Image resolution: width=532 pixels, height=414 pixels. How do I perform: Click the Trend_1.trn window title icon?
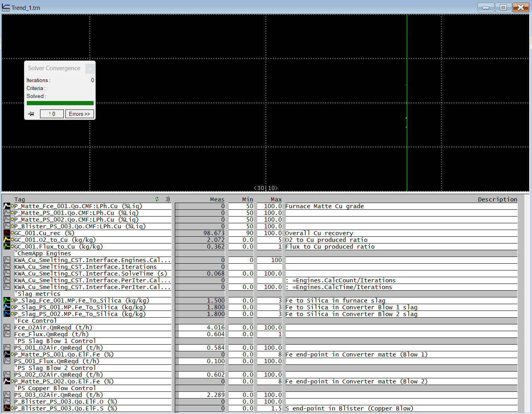pos(6,8)
